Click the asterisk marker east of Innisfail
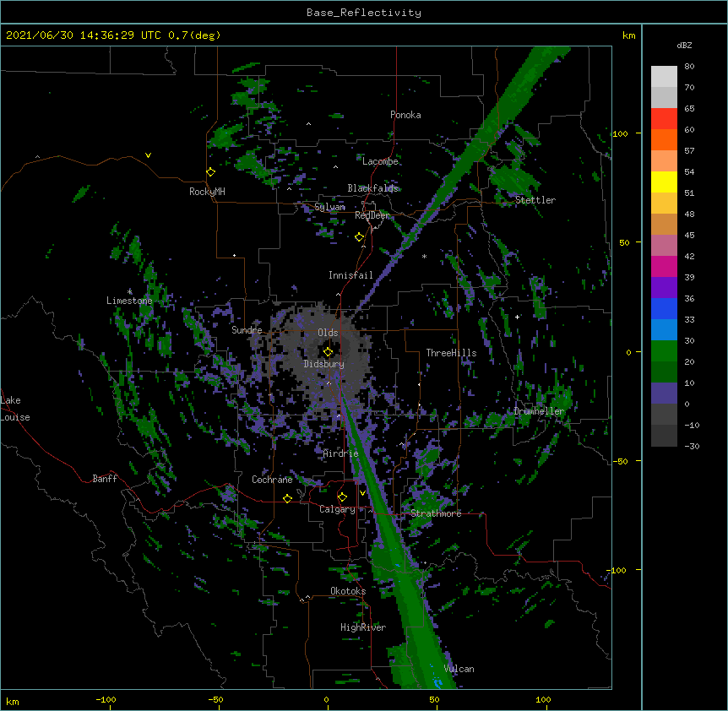728x711 pixels. click(424, 256)
